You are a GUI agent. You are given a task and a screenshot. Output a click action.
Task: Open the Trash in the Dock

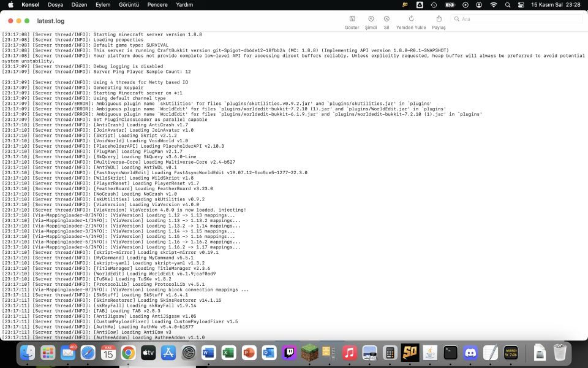point(560,353)
